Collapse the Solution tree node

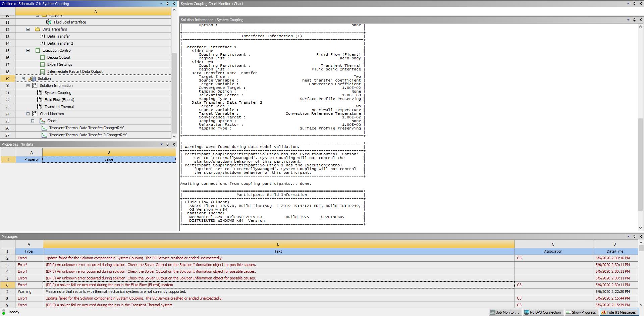point(23,78)
